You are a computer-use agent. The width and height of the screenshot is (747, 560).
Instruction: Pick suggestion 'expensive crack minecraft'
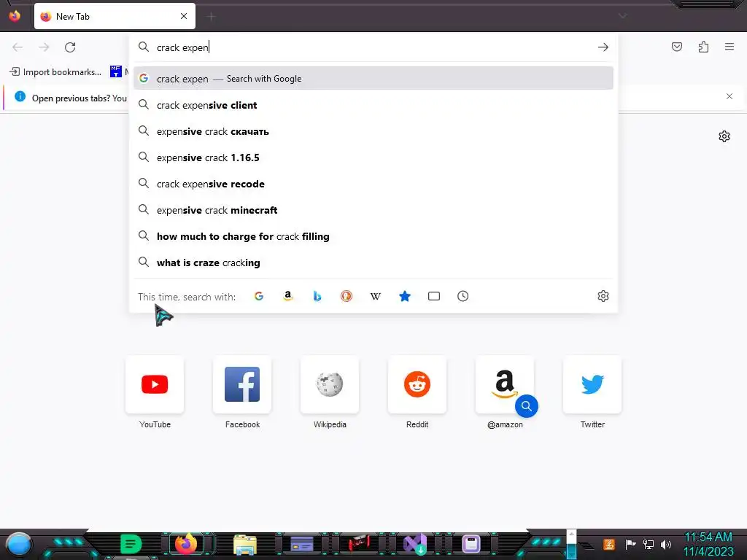click(373, 209)
